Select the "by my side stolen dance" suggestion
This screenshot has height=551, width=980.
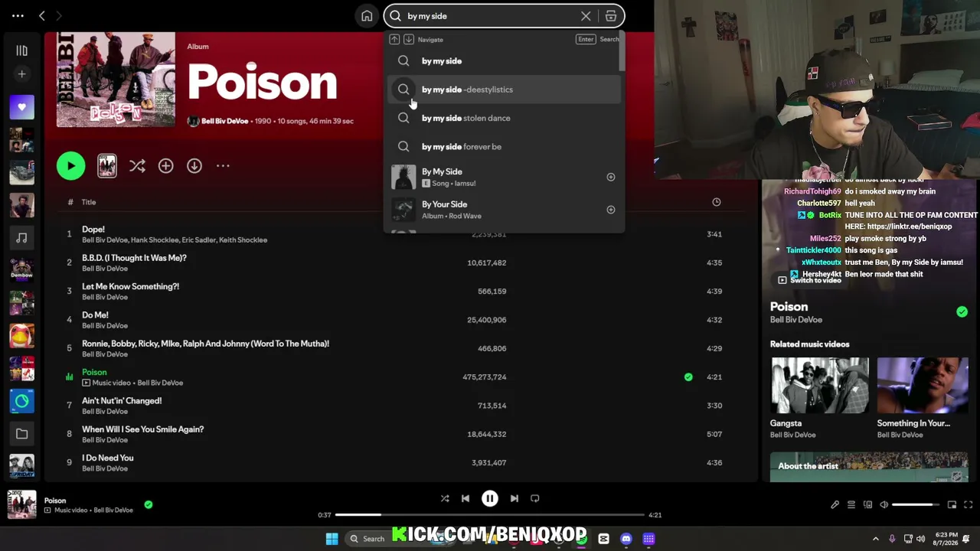pyautogui.click(x=504, y=118)
